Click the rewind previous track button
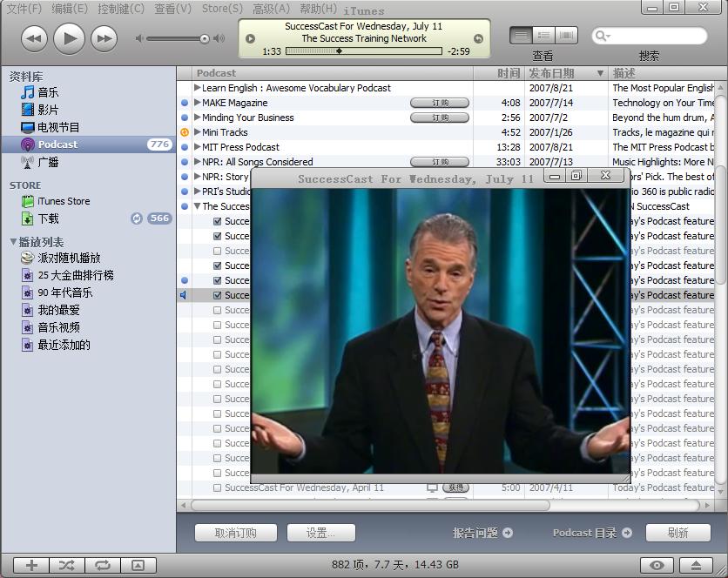 point(34,38)
